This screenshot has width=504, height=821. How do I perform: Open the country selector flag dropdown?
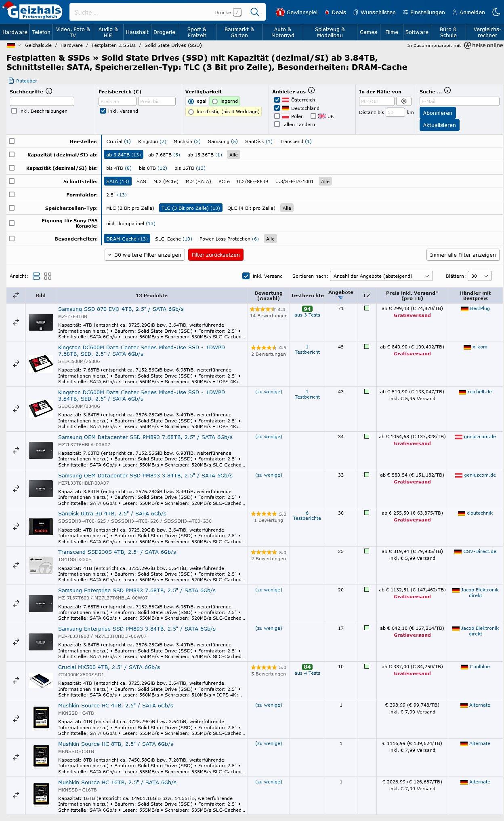tap(13, 45)
